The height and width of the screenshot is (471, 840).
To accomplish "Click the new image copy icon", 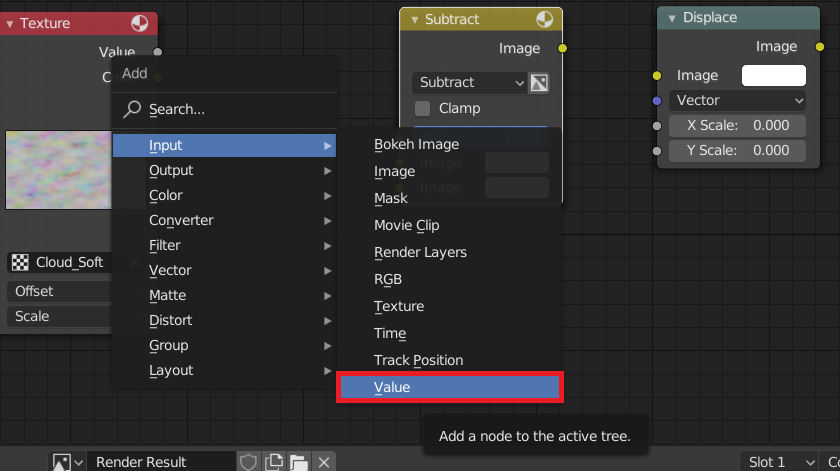I will pos(274,462).
